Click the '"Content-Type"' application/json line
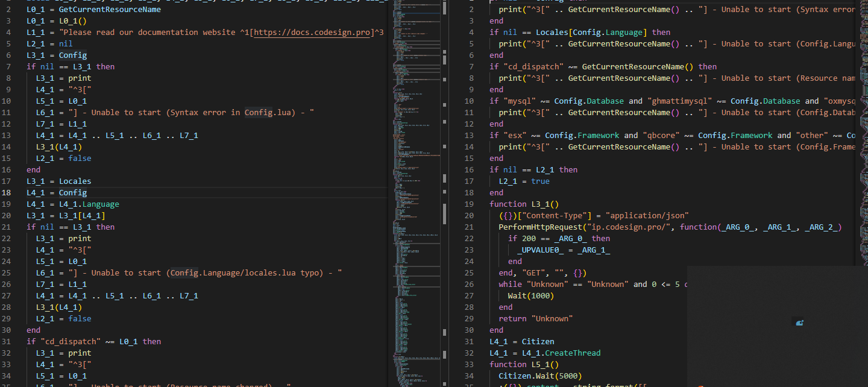The height and width of the screenshot is (387, 868). [x=594, y=215]
